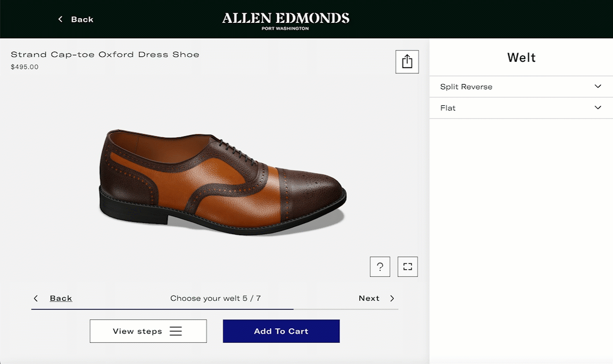
Task: Select the Welt panel header
Action: [x=521, y=57]
